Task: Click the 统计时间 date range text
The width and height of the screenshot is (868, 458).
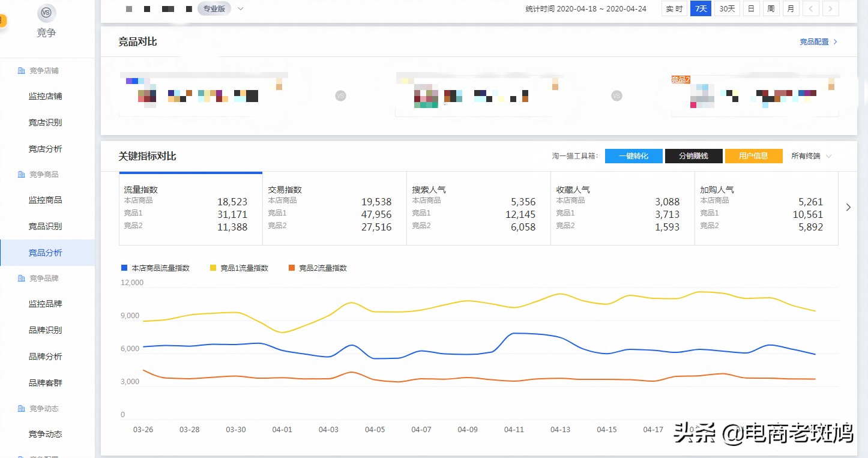Action: [x=586, y=8]
